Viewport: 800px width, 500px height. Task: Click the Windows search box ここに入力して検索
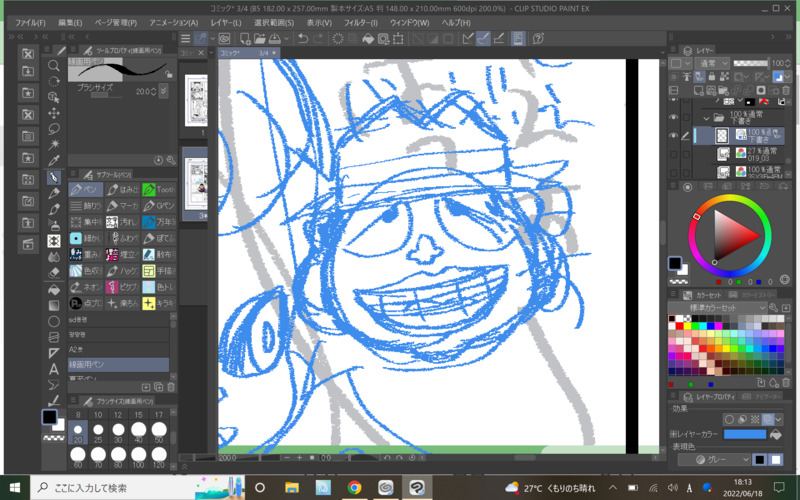point(138,488)
